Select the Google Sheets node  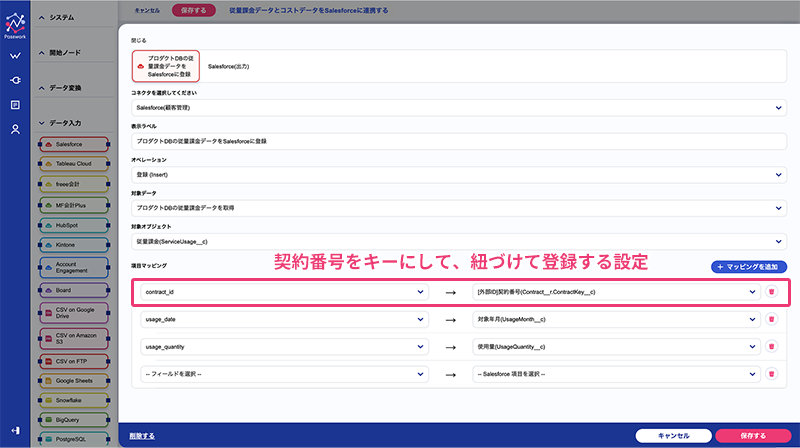pos(74,381)
